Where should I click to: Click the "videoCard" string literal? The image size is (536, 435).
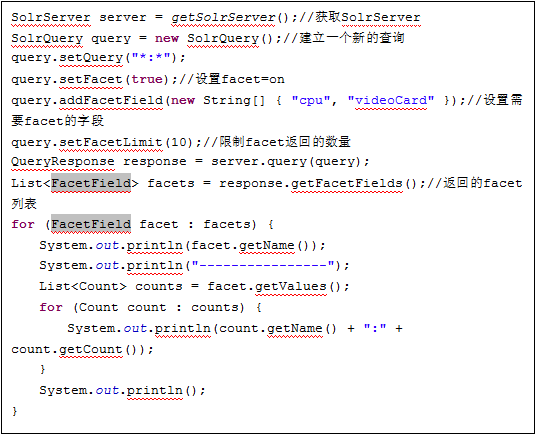[391, 100]
